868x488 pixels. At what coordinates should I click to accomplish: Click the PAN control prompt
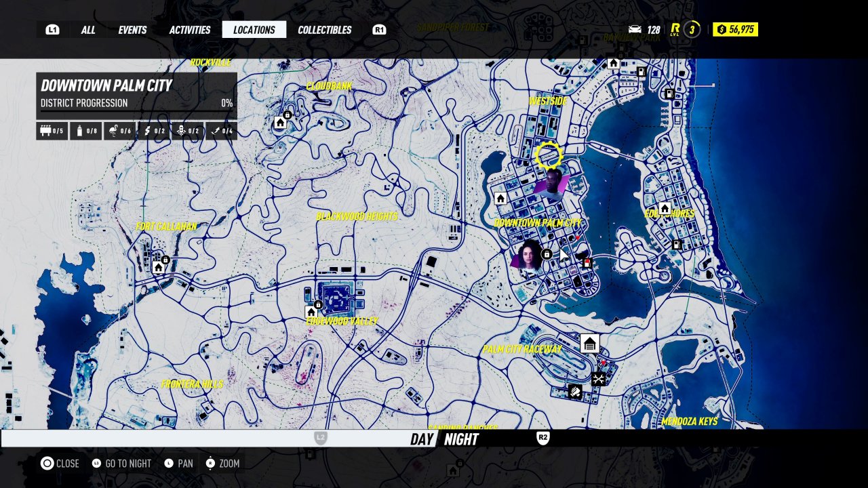[178, 464]
